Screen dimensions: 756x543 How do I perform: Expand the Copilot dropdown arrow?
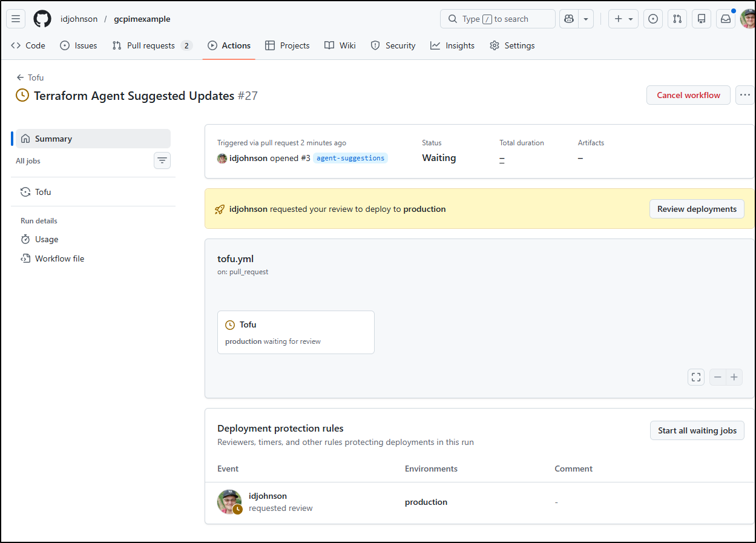coord(586,19)
